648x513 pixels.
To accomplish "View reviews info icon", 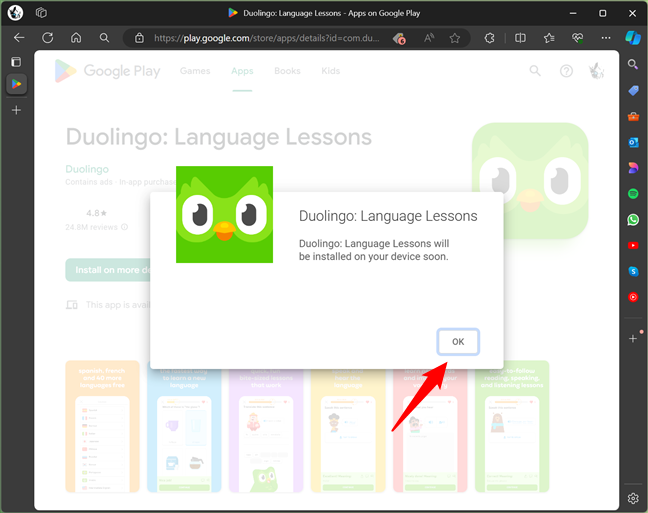I will tap(124, 227).
